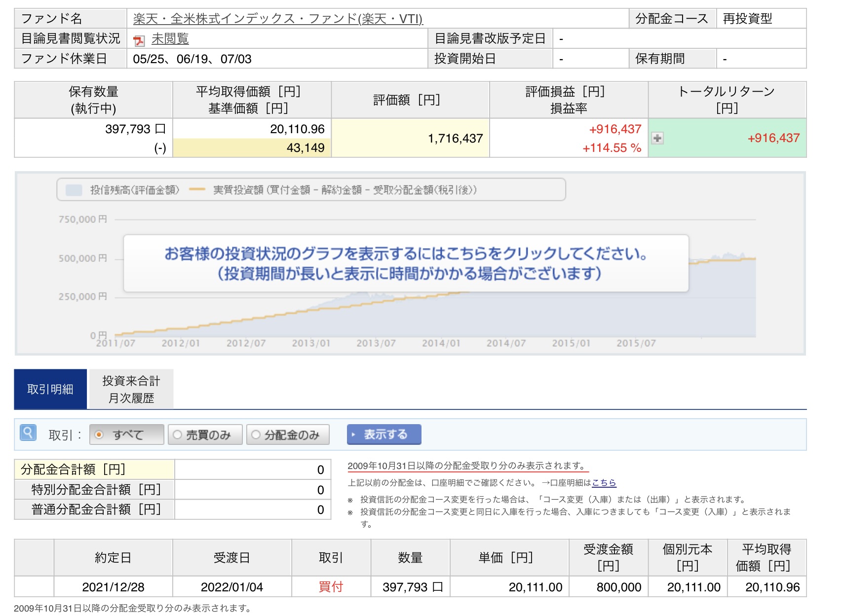Click the orange 実質投資額 legend line
The height and width of the screenshot is (616, 843).
click(x=197, y=190)
